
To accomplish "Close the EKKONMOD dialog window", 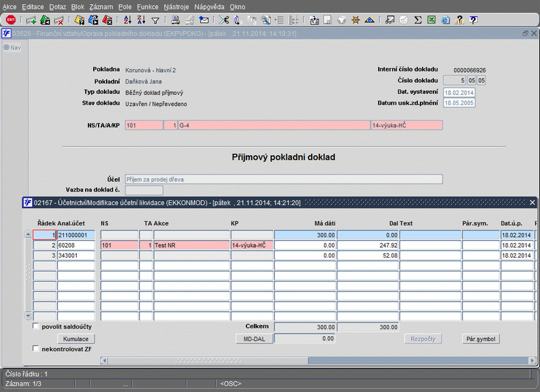I will tap(533, 202).
